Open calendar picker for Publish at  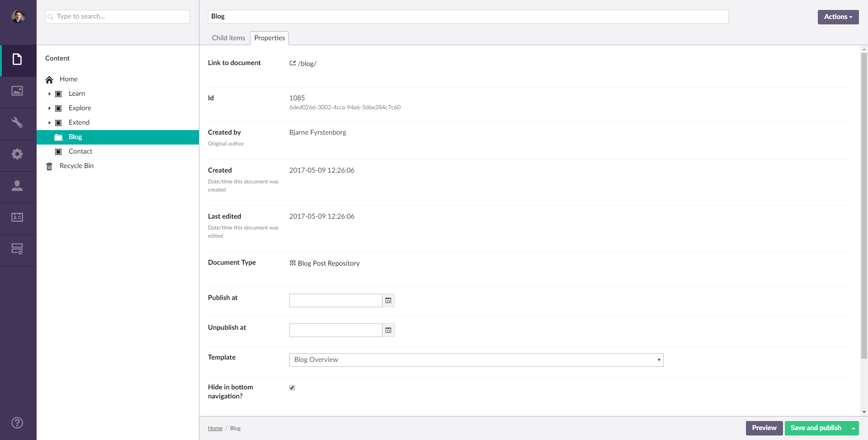pyautogui.click(x=388, y=300)
